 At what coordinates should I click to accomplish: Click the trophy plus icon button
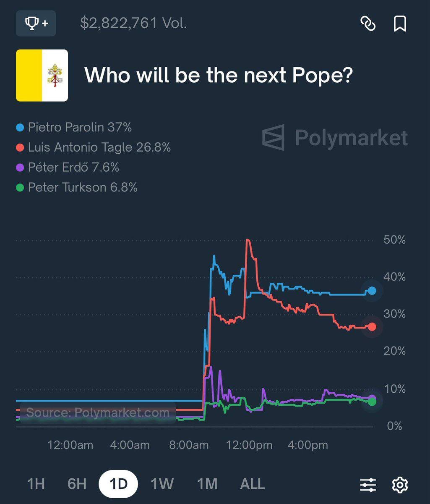(x=36, y=24)
